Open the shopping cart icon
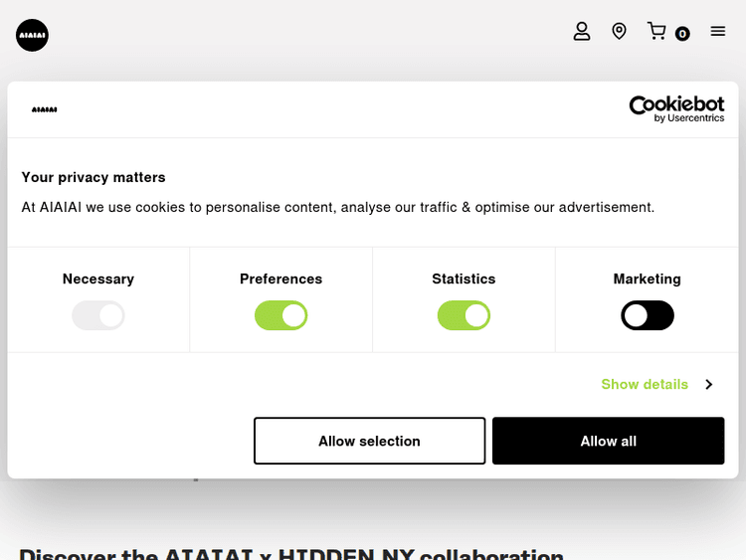This screenshot has width=746, height=560. pyautogui.click(x=656, y=31)
